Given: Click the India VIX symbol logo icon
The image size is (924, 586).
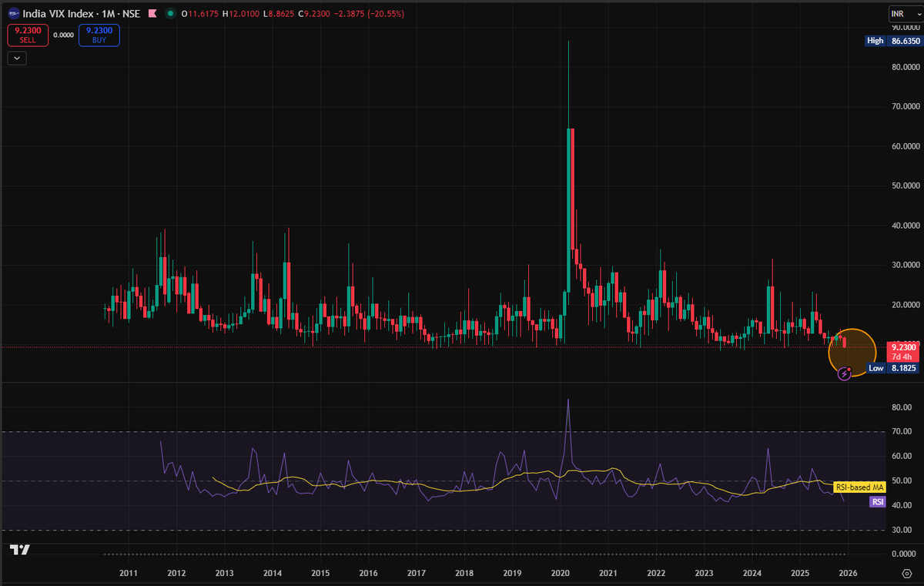Looking at the screenshot, I should 14,14.
